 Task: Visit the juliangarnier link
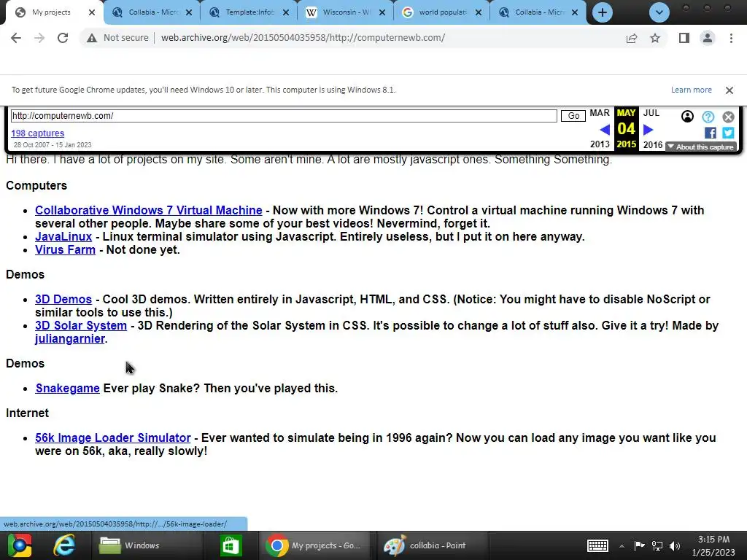tap(70, 338)
